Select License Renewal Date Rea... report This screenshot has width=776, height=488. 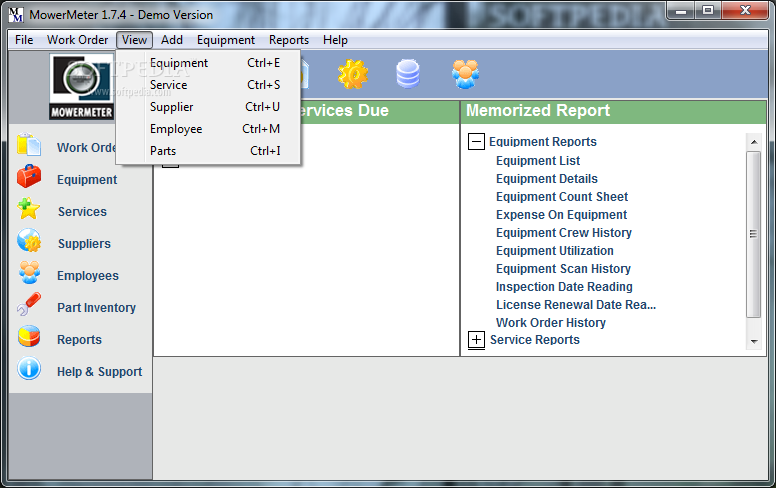(x=576, y=305)
